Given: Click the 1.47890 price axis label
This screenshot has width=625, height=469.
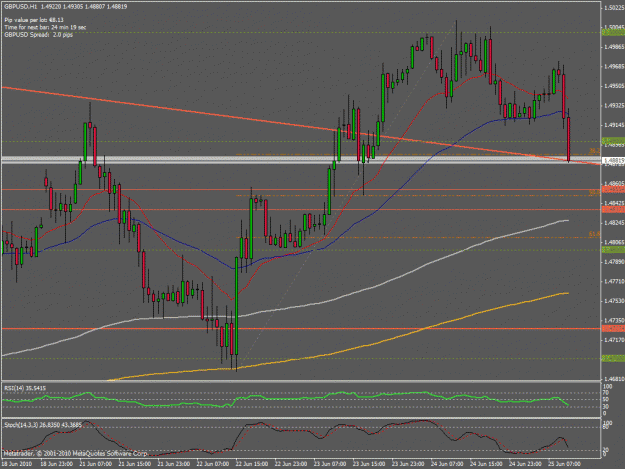Looking at the screenshot, I should click(x=614, y=261).
